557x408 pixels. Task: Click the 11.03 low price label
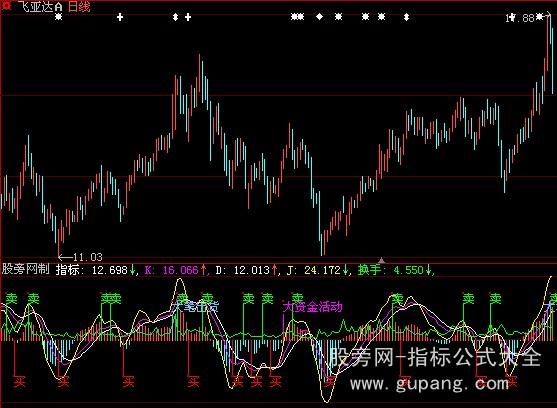88,257
